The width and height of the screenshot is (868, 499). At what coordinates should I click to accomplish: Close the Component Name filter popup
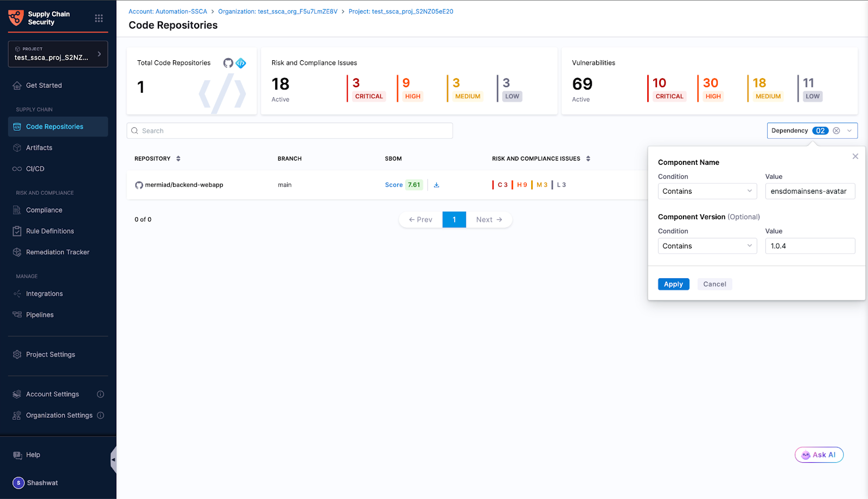click(x=855, y=156)
